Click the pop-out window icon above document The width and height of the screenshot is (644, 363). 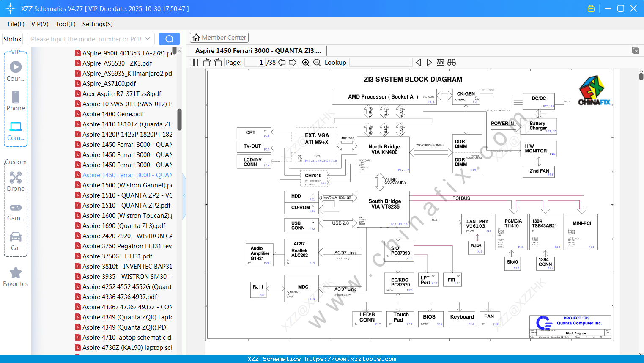[636, 50]
